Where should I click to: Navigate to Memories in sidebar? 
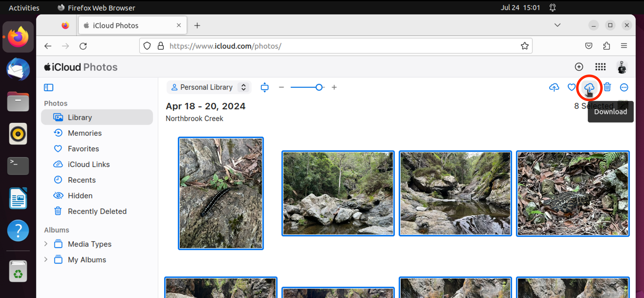click(x=85, y=133)
